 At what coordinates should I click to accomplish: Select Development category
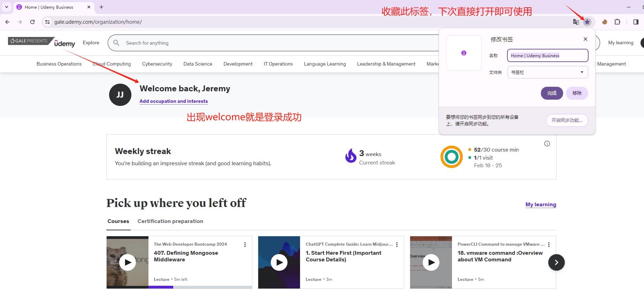(238, 64)
